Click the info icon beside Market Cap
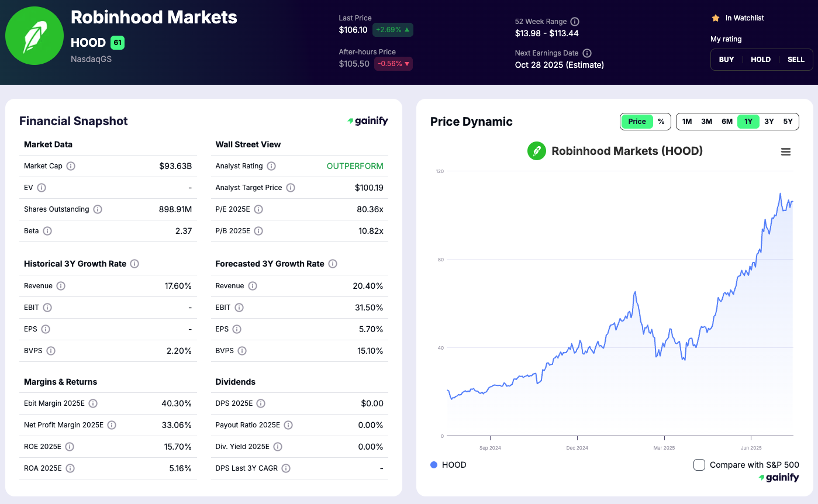This screenshot has height=504, width=818. coord(71,166)
